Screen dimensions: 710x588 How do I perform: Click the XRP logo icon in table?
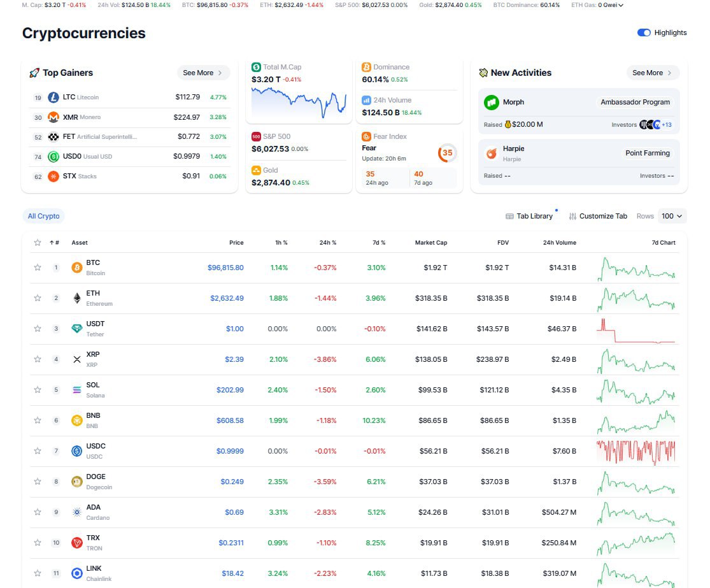point(77,359)
